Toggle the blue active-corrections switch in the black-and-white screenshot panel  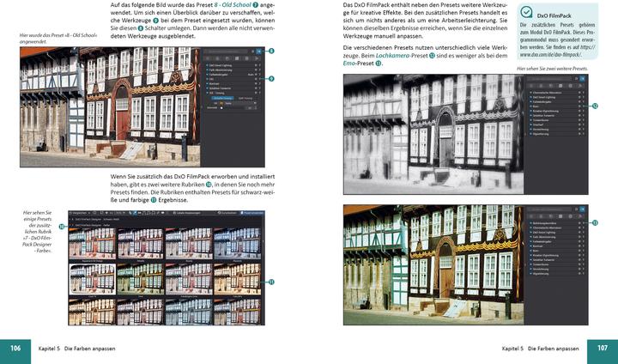pyautogui.click(x=582, y=78)
